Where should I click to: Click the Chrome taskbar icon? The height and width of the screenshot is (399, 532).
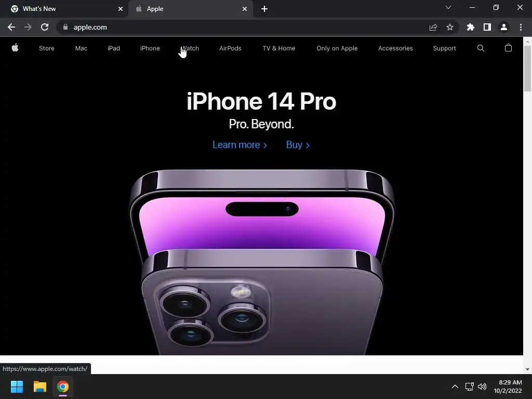[63, 387]
